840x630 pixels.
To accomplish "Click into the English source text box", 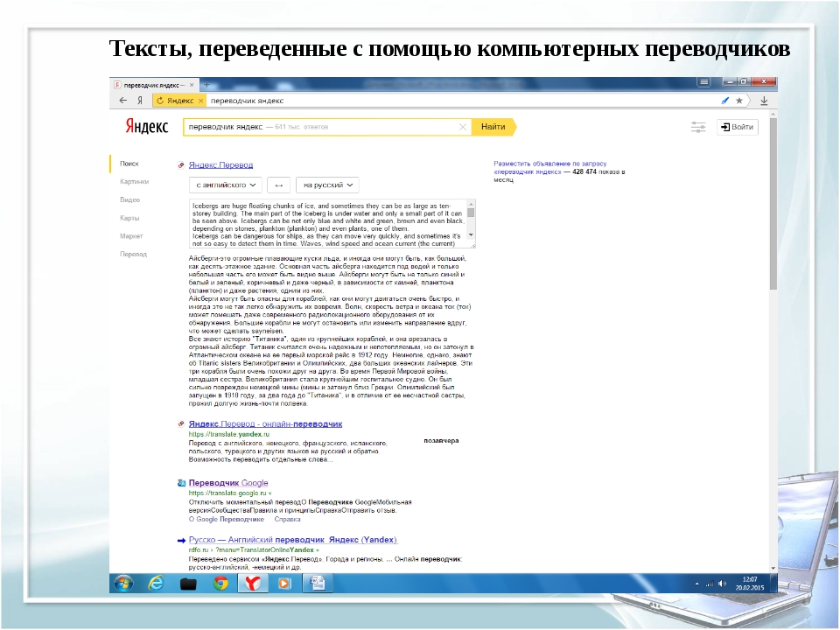I will (x=328, y=225).
